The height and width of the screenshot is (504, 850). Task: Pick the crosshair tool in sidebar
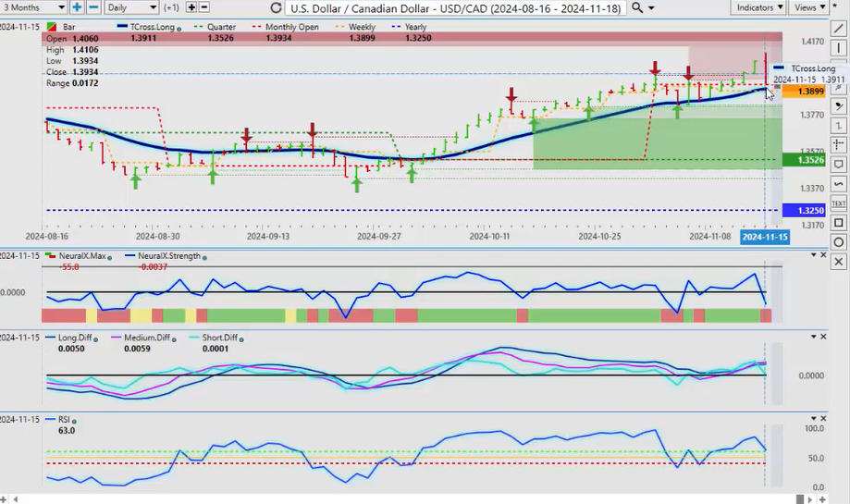[838, 144]
